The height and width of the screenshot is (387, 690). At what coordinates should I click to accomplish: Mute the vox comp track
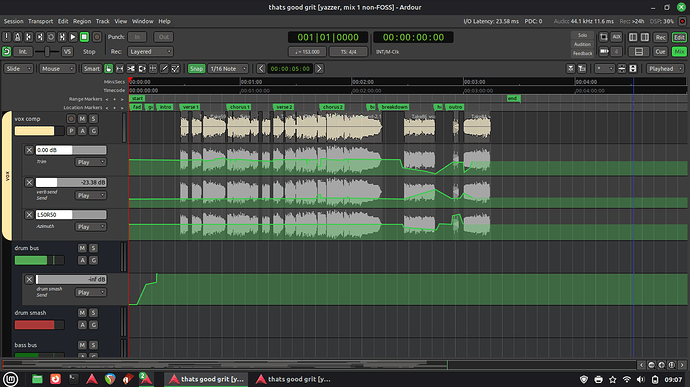tap(82, 119)
